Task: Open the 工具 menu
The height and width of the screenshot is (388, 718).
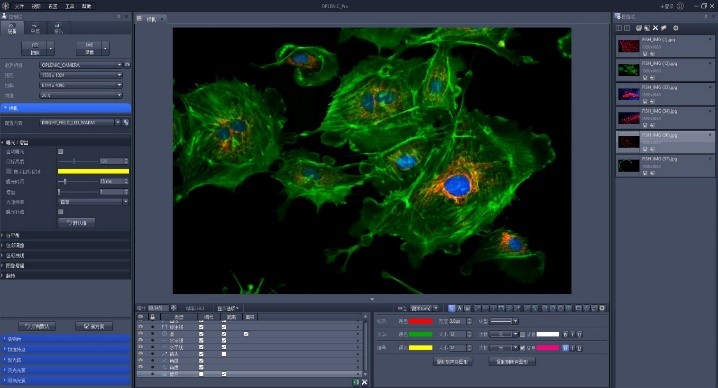Action: [x=70, y=6]
